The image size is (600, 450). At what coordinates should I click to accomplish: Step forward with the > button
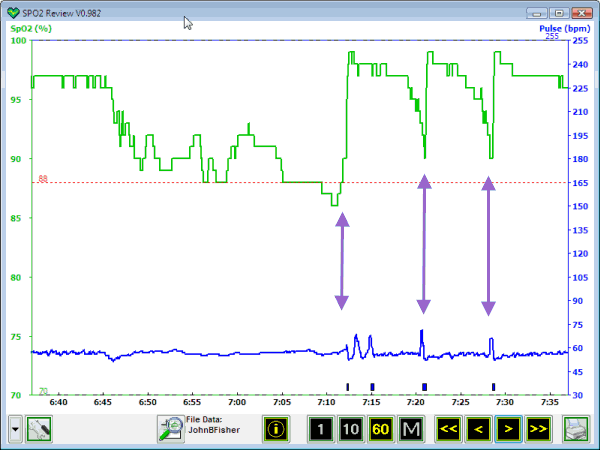(509, 429)
